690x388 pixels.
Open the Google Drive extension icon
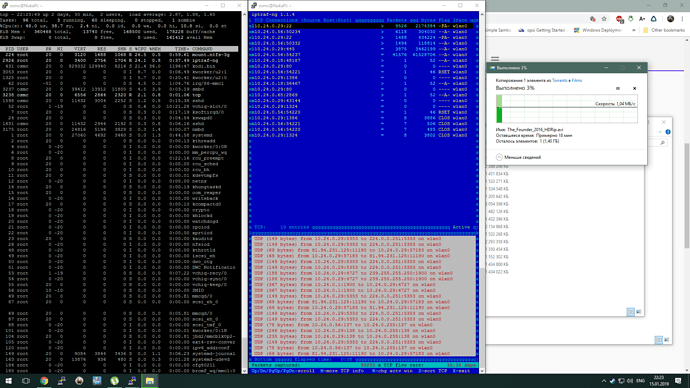click(x=653, y=19)
